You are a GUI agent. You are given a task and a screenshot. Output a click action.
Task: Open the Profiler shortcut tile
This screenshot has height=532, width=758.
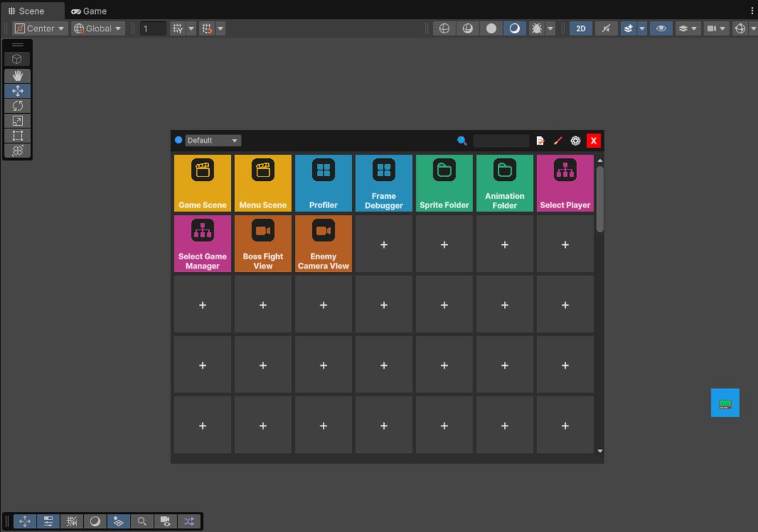(x=323, y=183)
